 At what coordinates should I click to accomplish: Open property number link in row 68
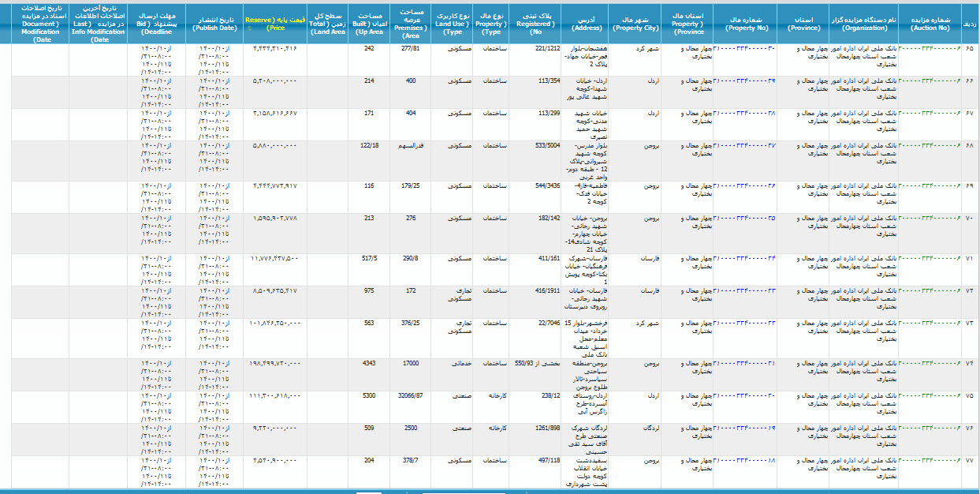pyautogui.click(x=745, y=146)
